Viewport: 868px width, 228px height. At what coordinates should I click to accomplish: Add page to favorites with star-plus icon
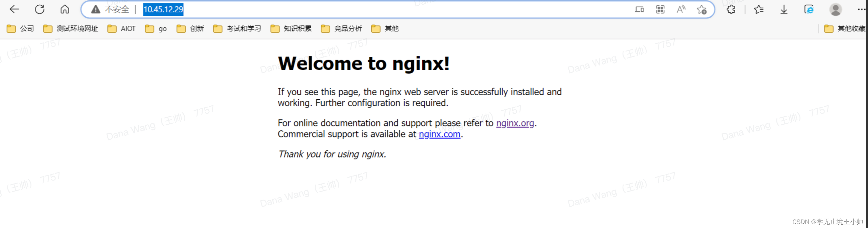click(x=702, y=9)
